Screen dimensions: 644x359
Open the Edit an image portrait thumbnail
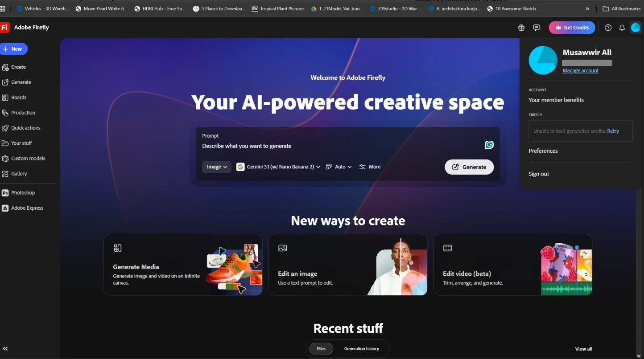397,266
